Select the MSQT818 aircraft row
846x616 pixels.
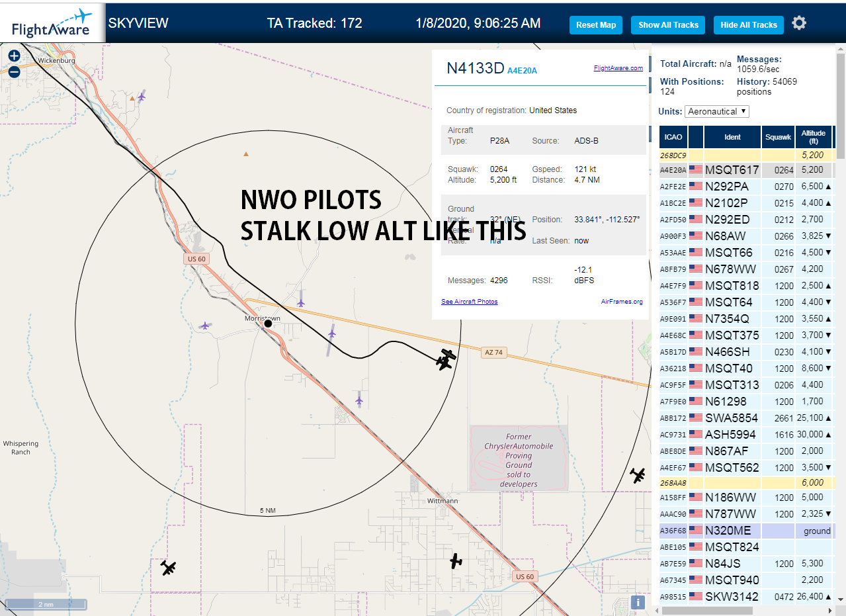747,286
